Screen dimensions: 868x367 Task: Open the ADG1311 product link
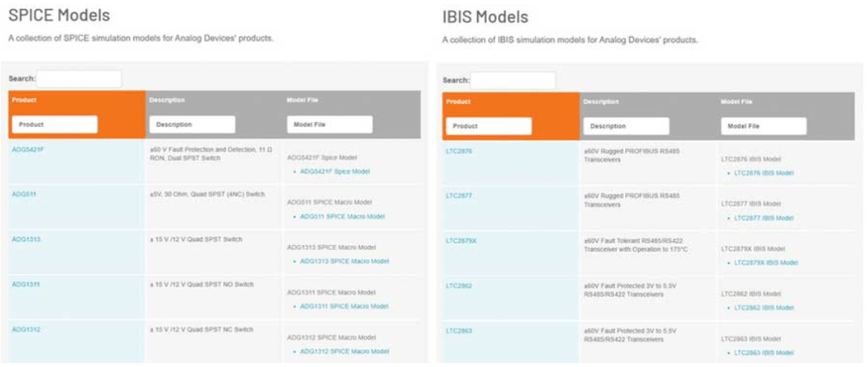(x=26, y=284)
